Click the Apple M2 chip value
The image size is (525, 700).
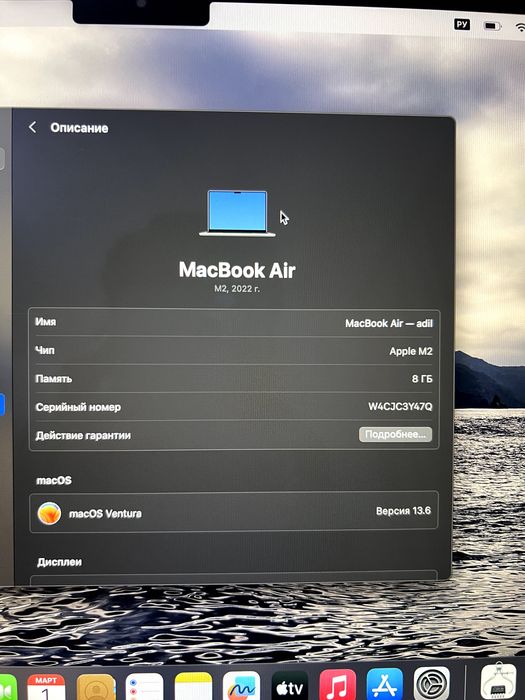tap(411, 351)
